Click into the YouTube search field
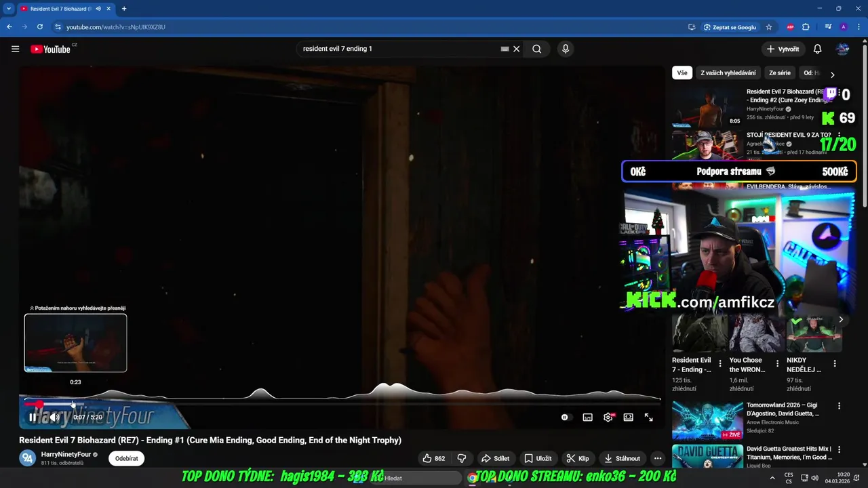 (400, 49)
